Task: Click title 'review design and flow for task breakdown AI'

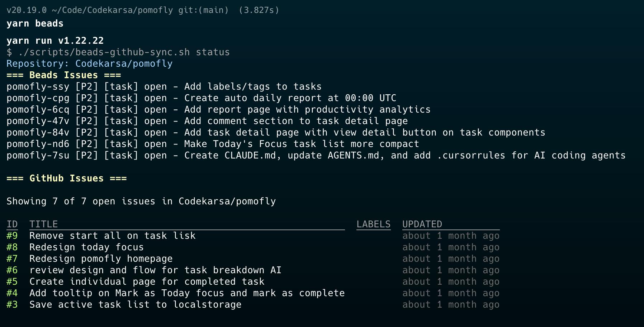Action: [x=156, y=270]
